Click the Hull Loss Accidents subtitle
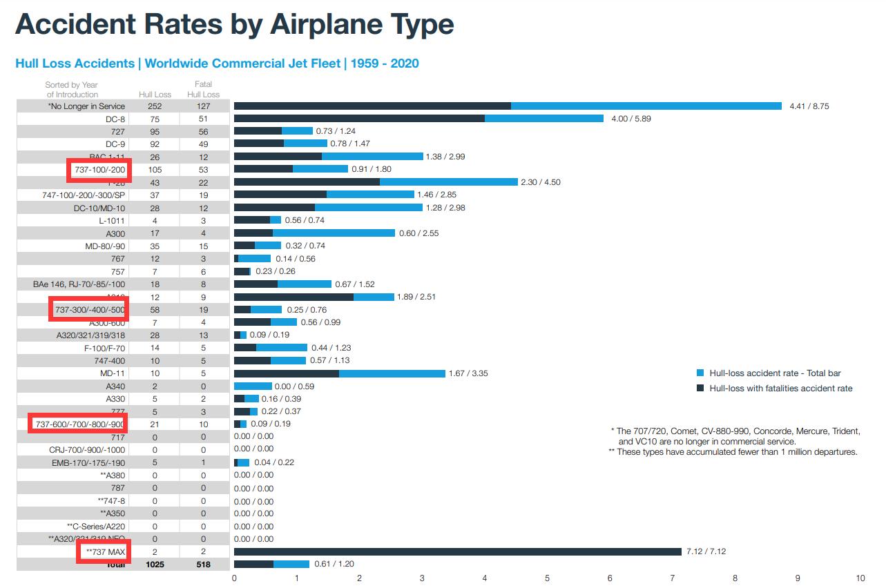886x588 pixels. (x=217, y=63)
